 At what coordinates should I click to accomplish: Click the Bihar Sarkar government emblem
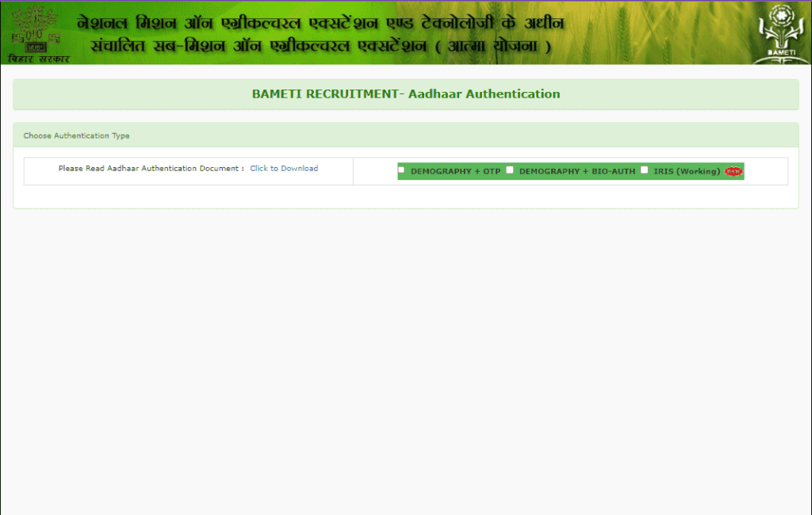tap(33, 28)
